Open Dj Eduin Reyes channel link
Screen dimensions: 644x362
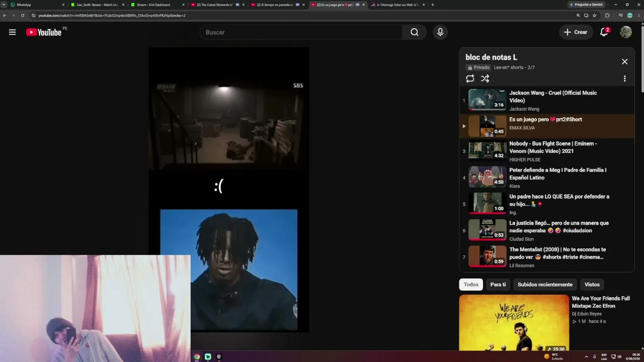click(x=587, y=314)
